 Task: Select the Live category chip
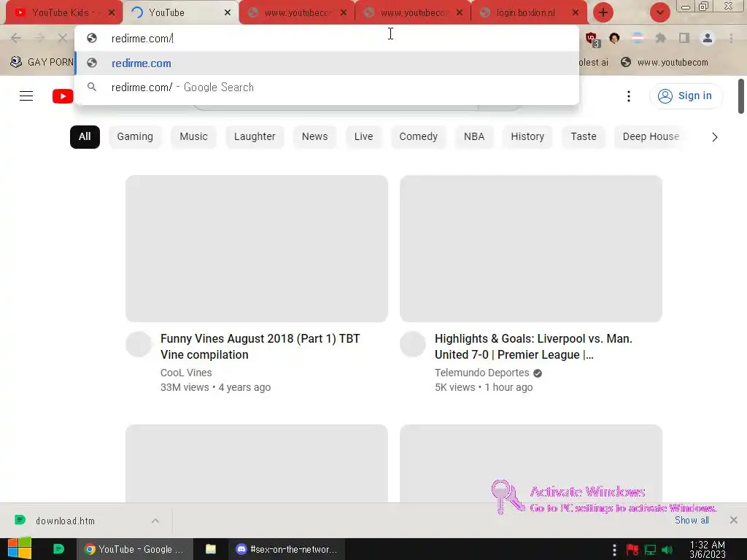pos(363,136)
